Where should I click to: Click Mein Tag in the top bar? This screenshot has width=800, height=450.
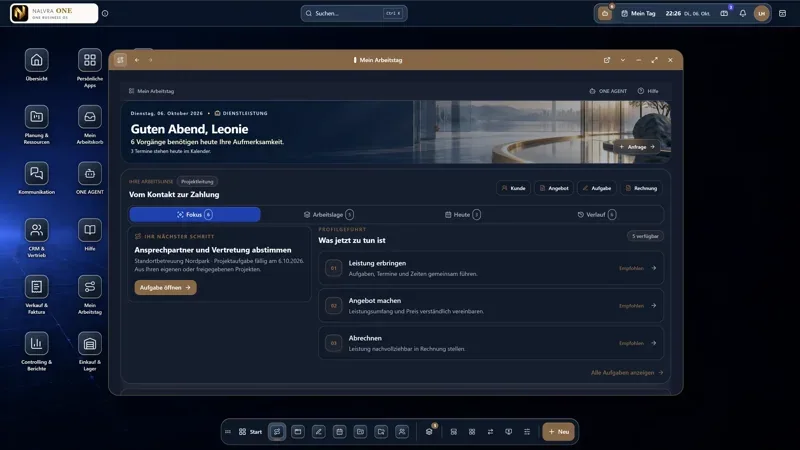pyautogui.click(x=638, y=14)
